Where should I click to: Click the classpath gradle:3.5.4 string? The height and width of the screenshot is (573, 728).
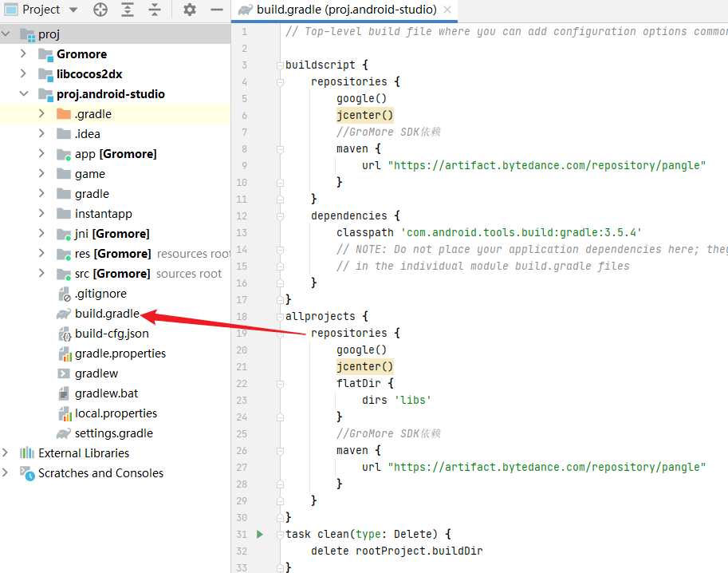pos(521,232)
